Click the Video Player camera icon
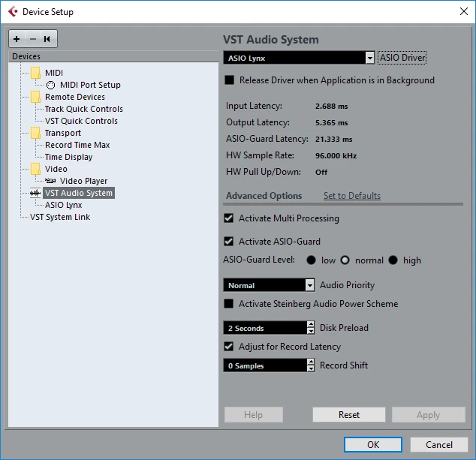Screen dimensions: 476x460 click(x=50, y=181)
